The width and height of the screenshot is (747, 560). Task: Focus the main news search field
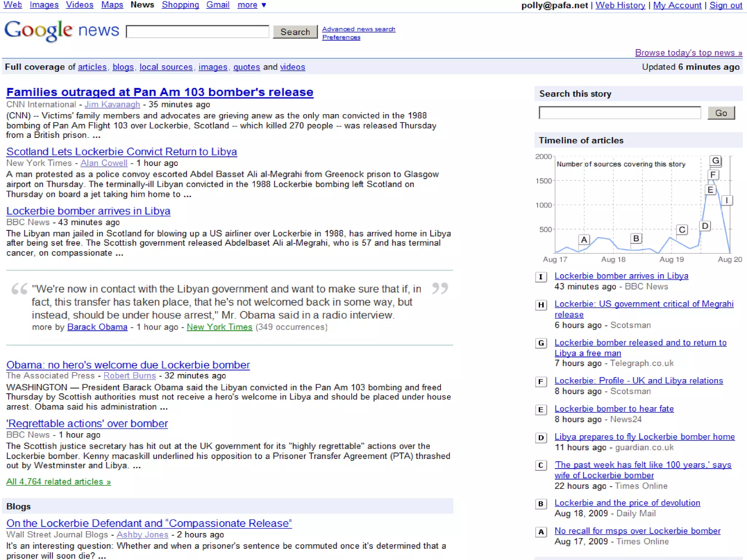[197, 32]
